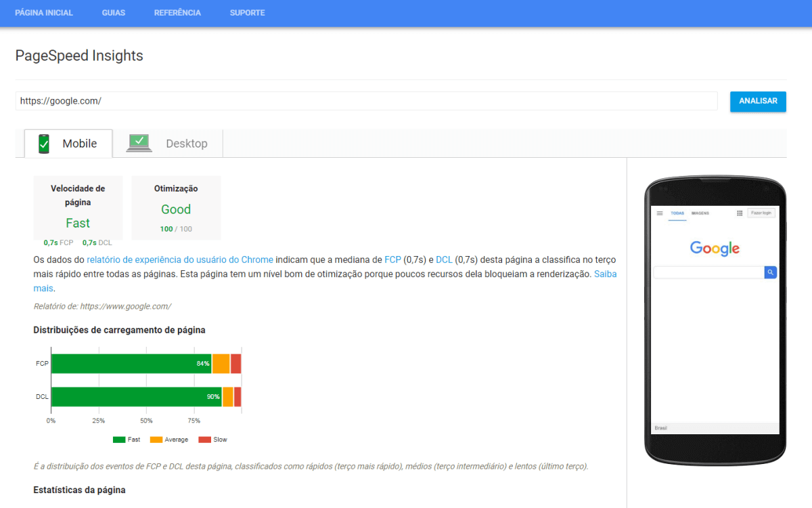
Task: Click the FCP link in description
Action: pyautogui.click(x=392, y=259)
